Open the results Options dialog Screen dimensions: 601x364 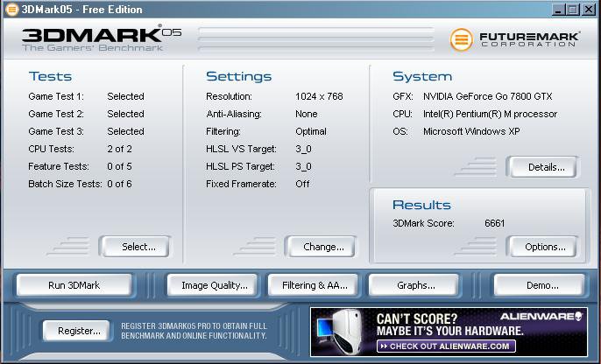(542, 247)
